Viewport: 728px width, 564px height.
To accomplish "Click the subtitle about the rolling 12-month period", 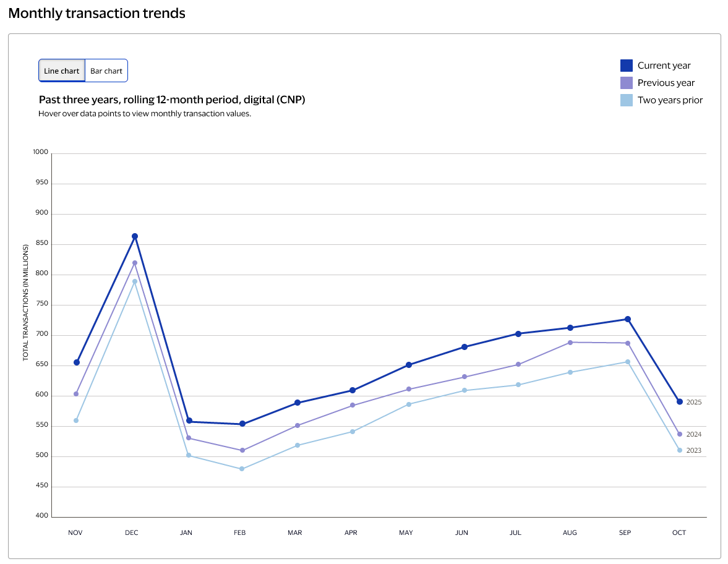I will pyautogui.click(x=172, y=99).
